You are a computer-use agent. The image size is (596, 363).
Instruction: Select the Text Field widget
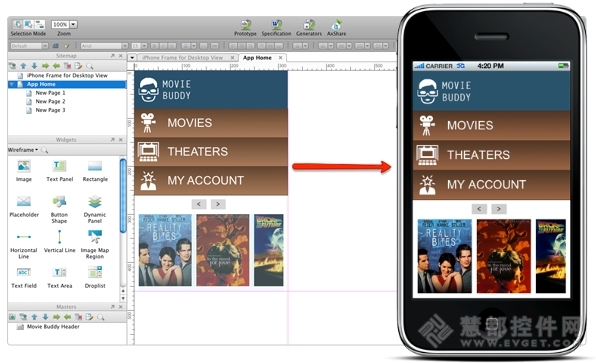tap(24, 278)
